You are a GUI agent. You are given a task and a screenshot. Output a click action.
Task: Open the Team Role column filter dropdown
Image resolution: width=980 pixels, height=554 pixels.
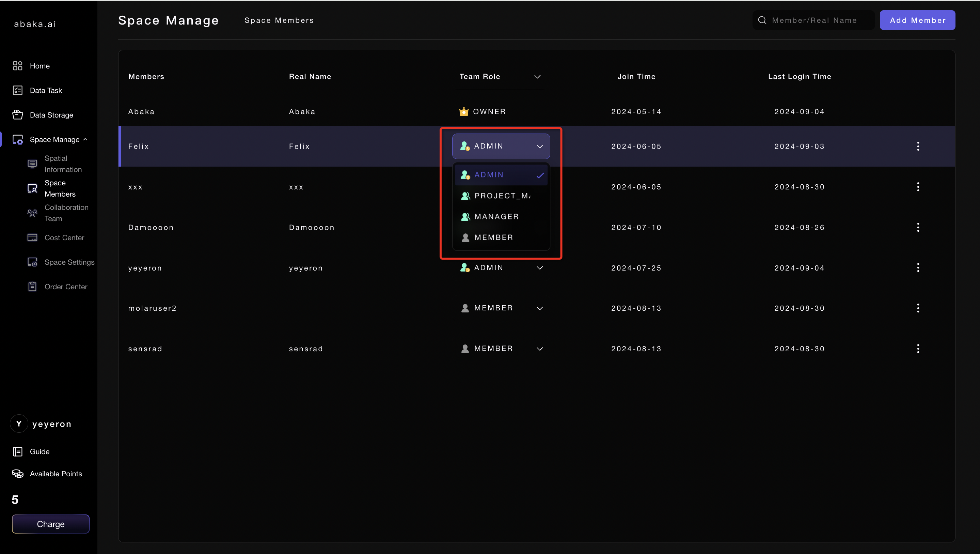pyautogui.click(x=537, y=77)
